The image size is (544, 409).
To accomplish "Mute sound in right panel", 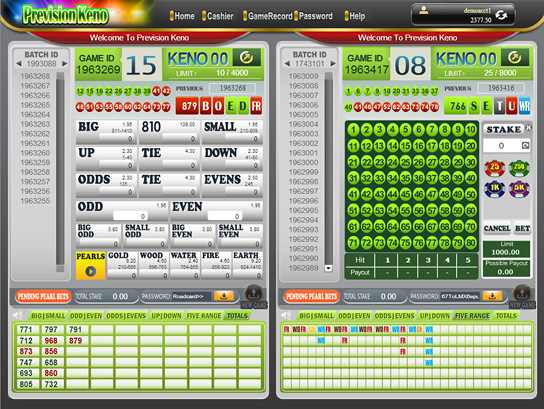I will pos(286,315).
